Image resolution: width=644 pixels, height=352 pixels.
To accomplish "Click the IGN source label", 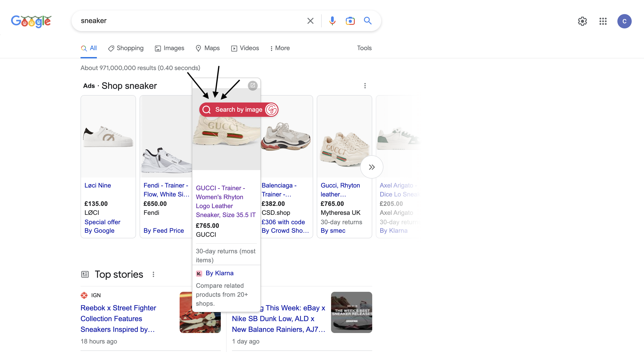I will pyautogui.click(x=96, y=295).
